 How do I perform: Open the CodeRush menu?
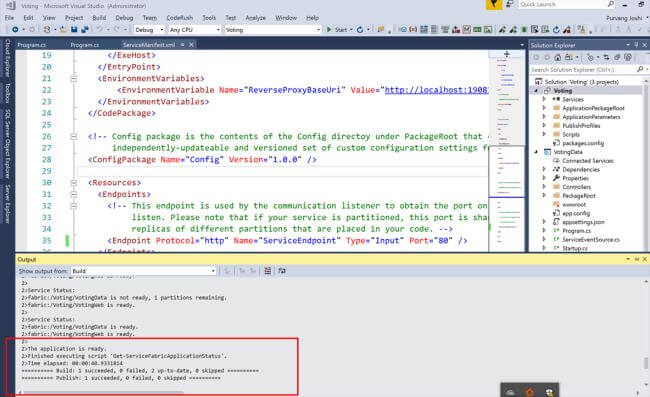(x=179, y=18)
